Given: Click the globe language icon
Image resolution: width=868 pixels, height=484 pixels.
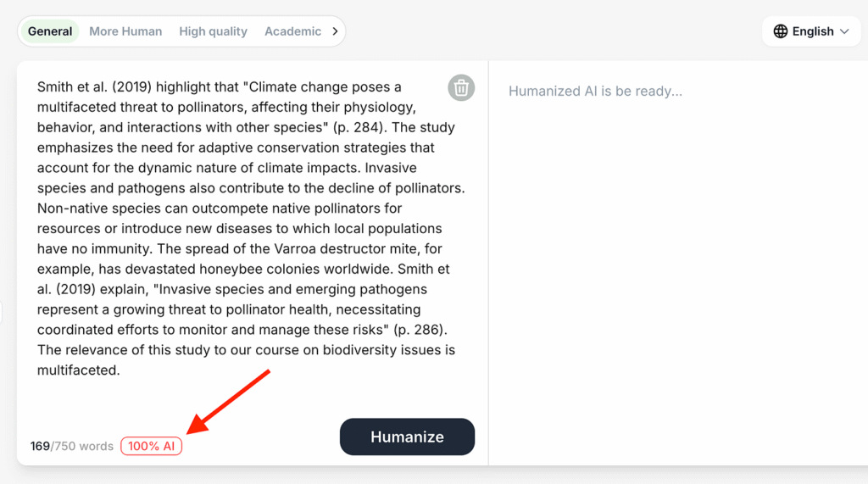Looking at the screenshot, I should (x=781, y=31).
